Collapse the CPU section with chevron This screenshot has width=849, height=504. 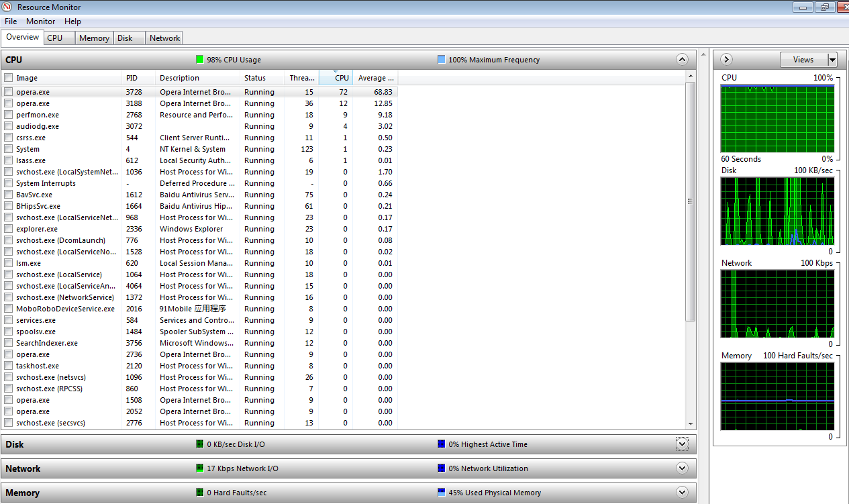[683, 60]
